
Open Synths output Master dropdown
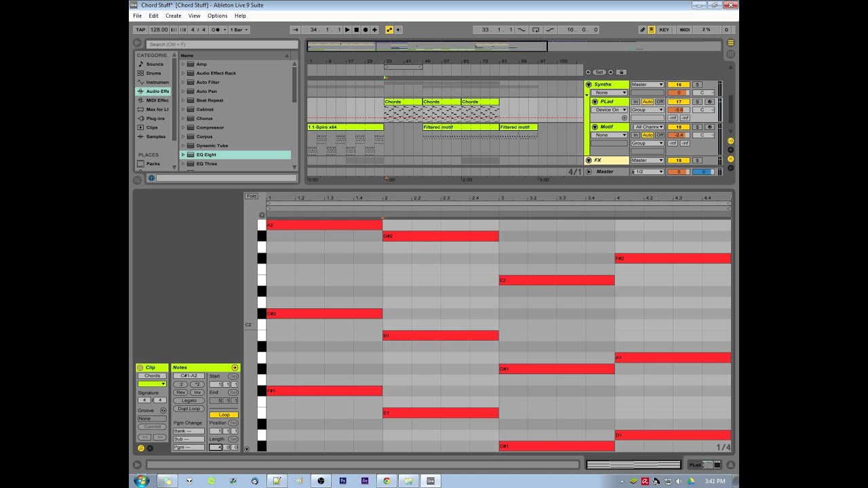pyautogui.click(x=647, y=85)
